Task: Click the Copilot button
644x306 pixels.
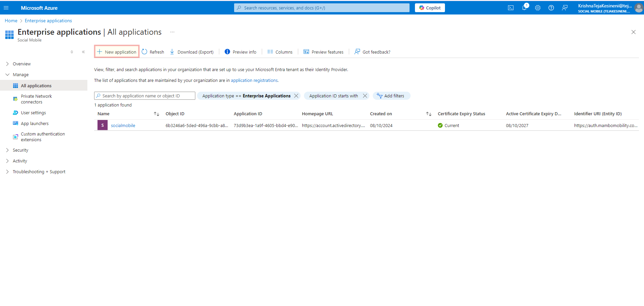Action: pyautogui.click(x=430, y=8)
